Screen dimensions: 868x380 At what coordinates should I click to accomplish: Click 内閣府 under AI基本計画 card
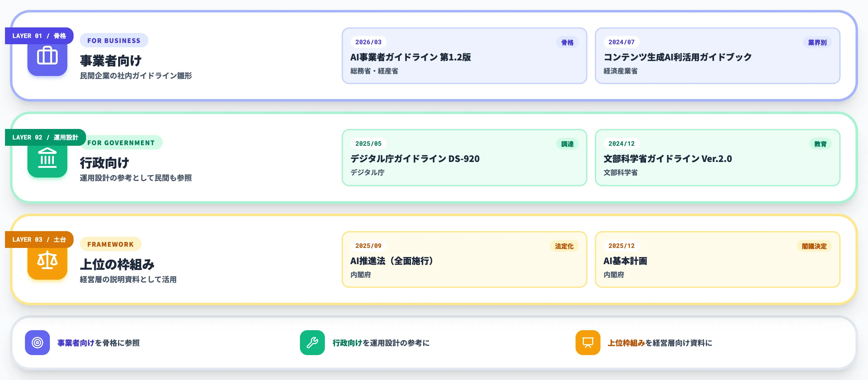click(614, 275)
